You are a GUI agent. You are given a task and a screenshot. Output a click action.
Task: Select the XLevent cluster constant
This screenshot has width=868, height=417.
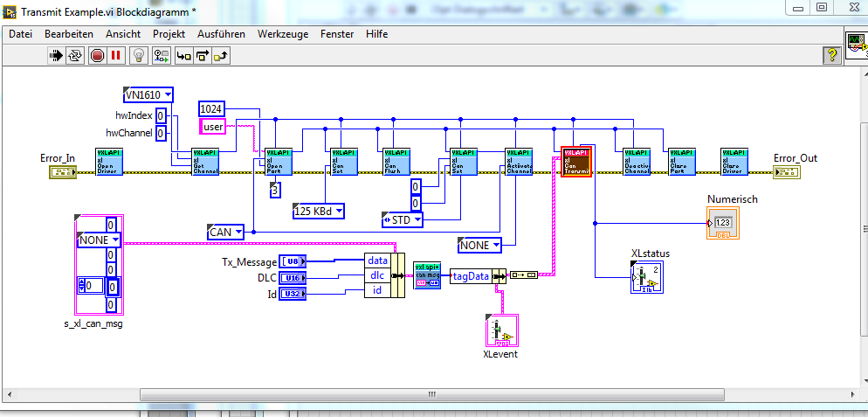click(501, 330)
